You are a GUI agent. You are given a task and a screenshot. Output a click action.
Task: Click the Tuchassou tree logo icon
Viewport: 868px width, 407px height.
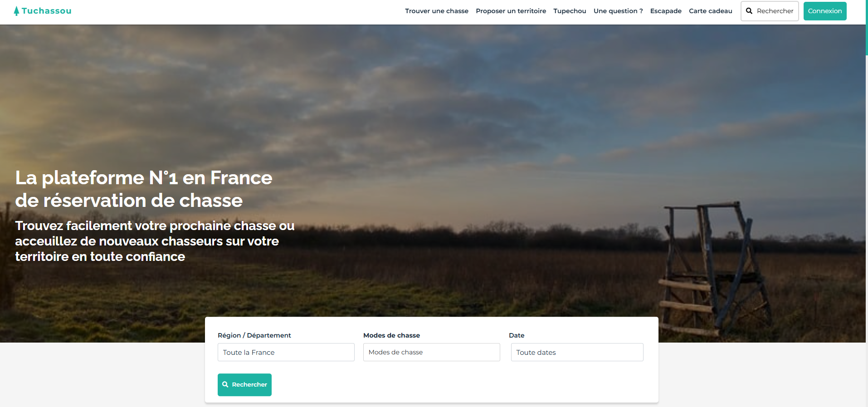click(x=16, y=11)
